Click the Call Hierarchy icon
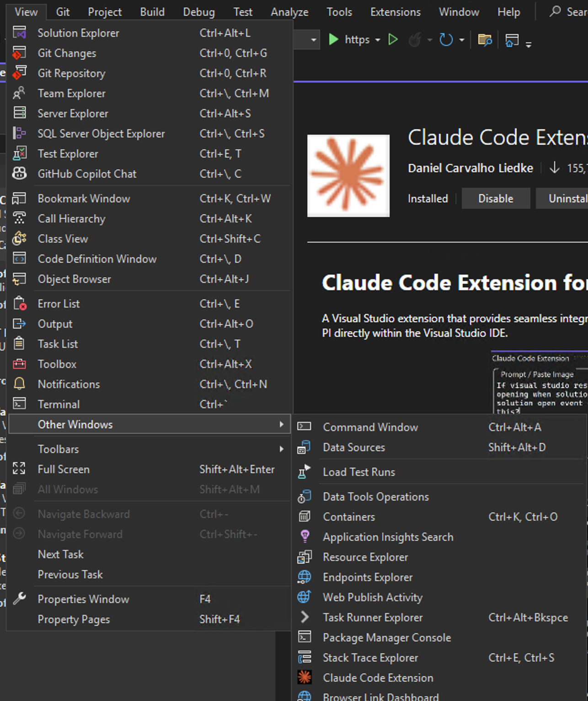The height and width of the screenshot is (701, 588). [19, 219]
